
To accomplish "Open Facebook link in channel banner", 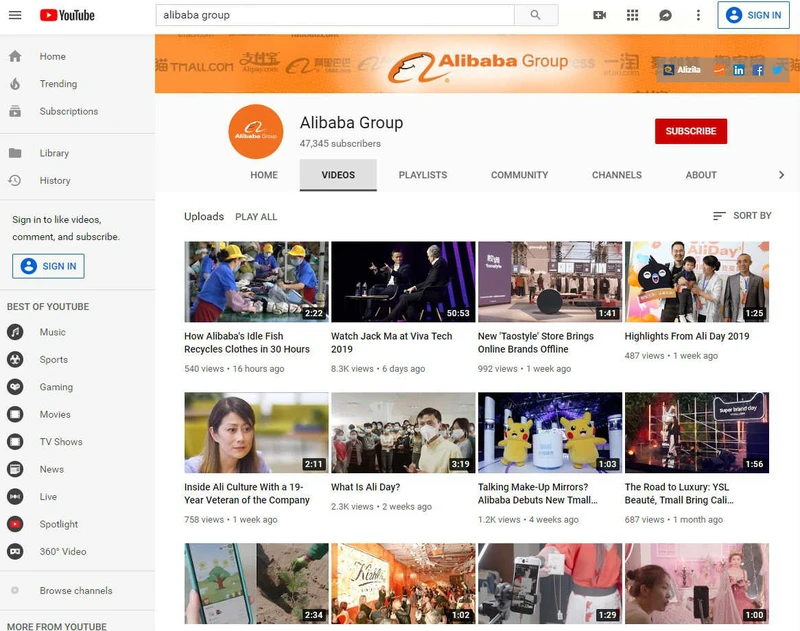I will [x=758, y=70].
